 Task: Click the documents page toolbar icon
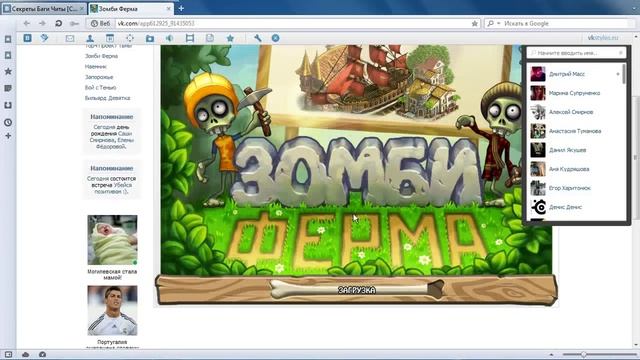tap(210, 38)
